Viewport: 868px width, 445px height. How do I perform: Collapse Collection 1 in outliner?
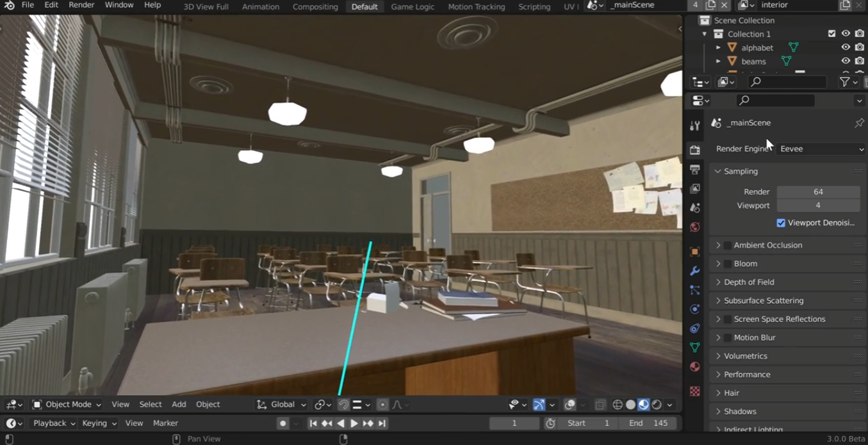click(x=705, y=34)
